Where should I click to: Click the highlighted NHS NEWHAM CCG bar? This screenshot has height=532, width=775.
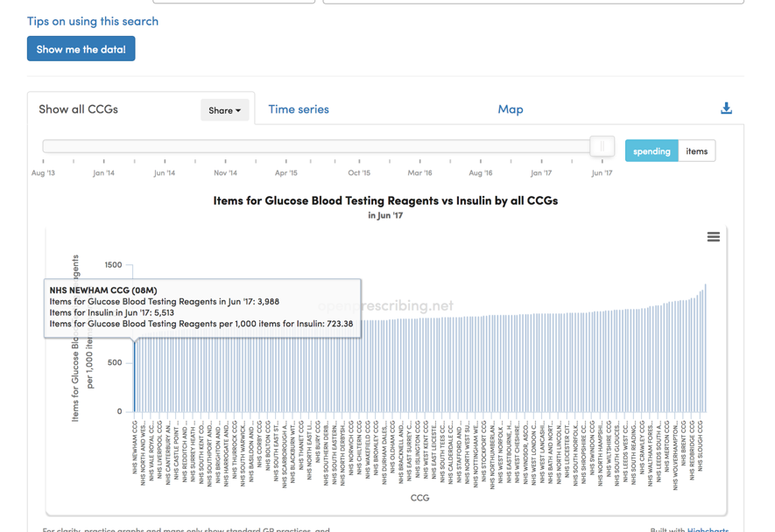(x=134, y=375)
